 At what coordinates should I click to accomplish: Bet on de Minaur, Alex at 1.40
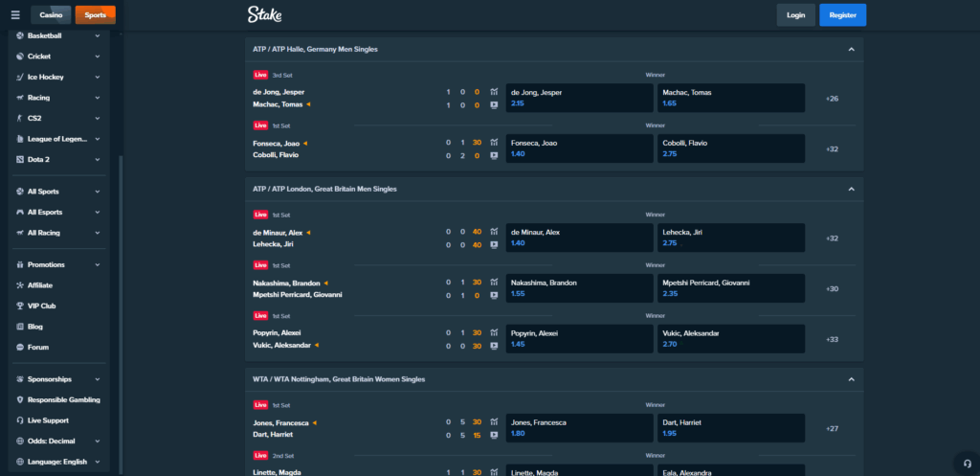tap(579, 238)
